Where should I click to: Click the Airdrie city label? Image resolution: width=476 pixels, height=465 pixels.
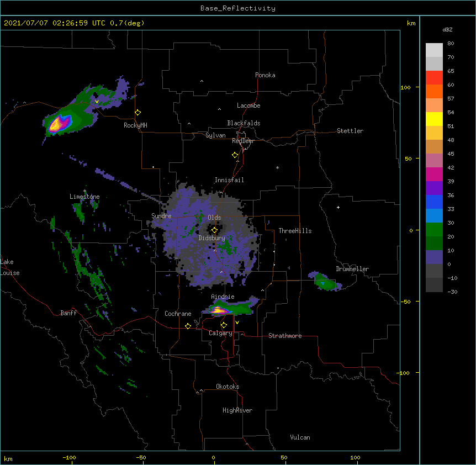(x=223, y=297)
